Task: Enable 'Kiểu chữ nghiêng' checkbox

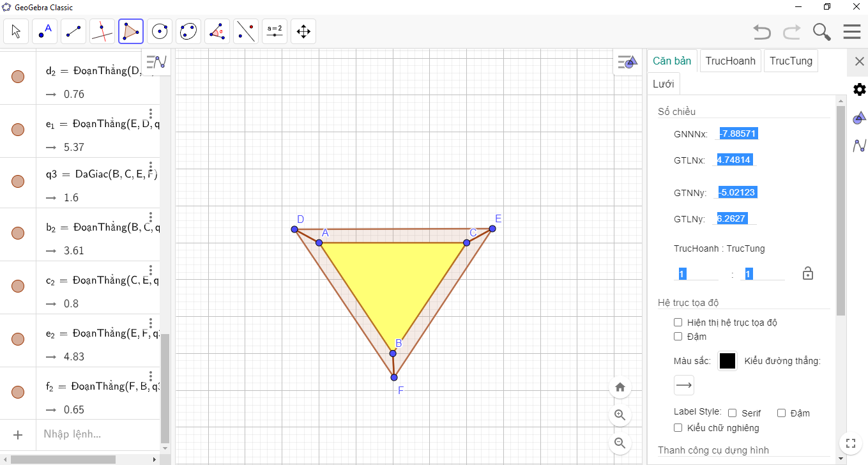Action: pos(678,428)
